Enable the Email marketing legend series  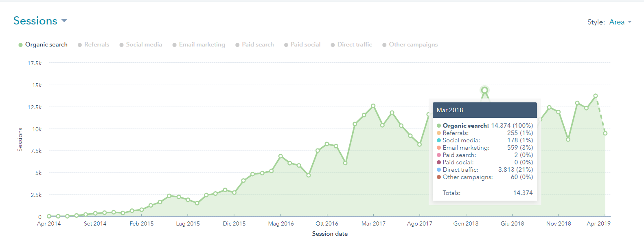pos(199,44)
